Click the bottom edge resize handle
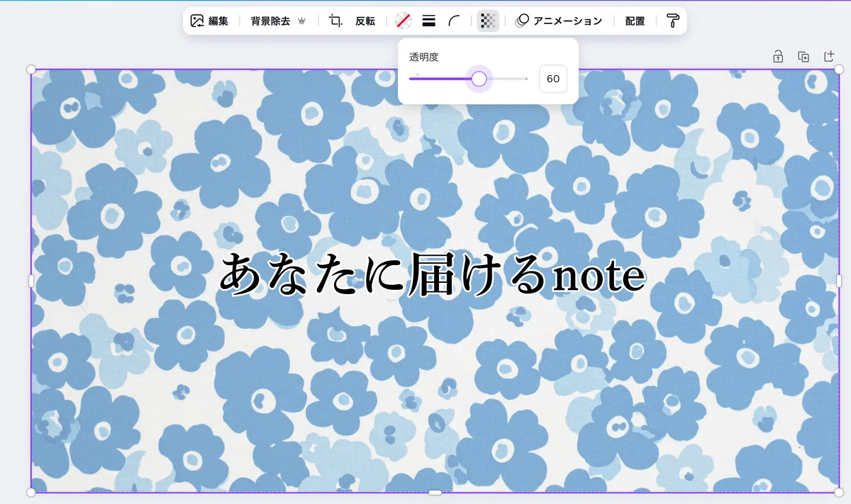Viewport: 851px width, 504px height. click(x=435, y=492)
